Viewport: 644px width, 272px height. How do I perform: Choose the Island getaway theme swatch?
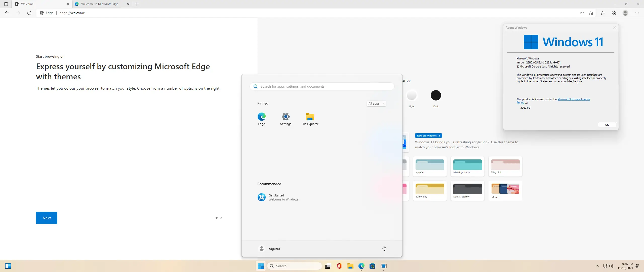point(467,165)
